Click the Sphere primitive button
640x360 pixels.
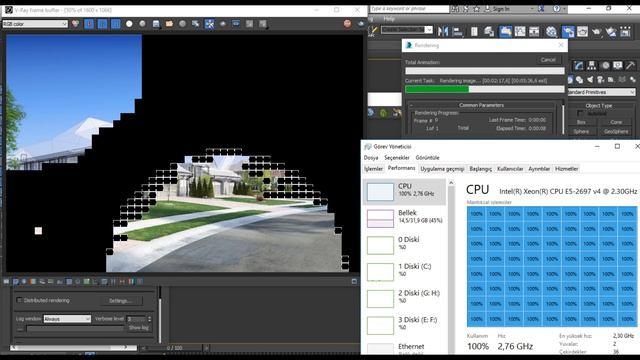pos(581,131)
